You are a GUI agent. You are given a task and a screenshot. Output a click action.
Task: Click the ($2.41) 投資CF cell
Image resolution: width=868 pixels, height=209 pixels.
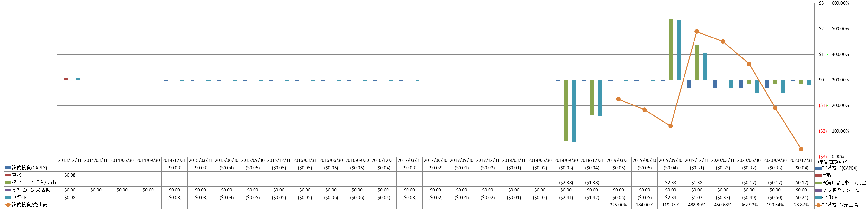pyautogui.click(x=566, y=197)
